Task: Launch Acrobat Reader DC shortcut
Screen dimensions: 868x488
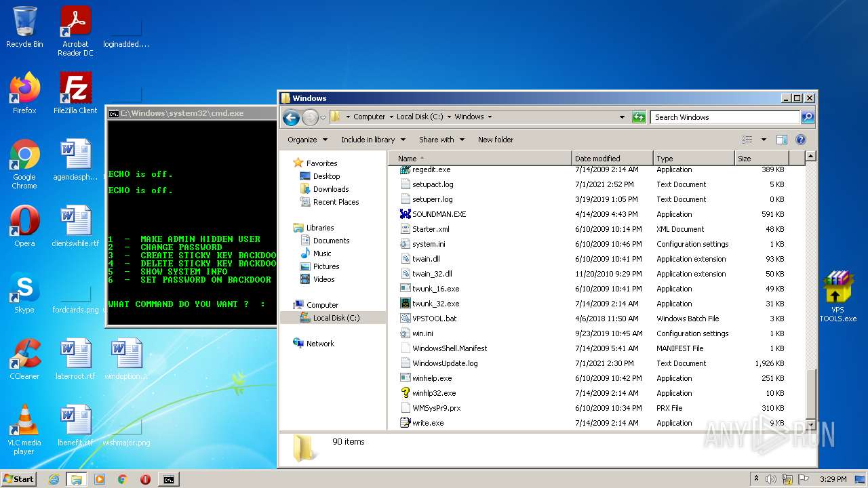Action: (x=75, y=31)
